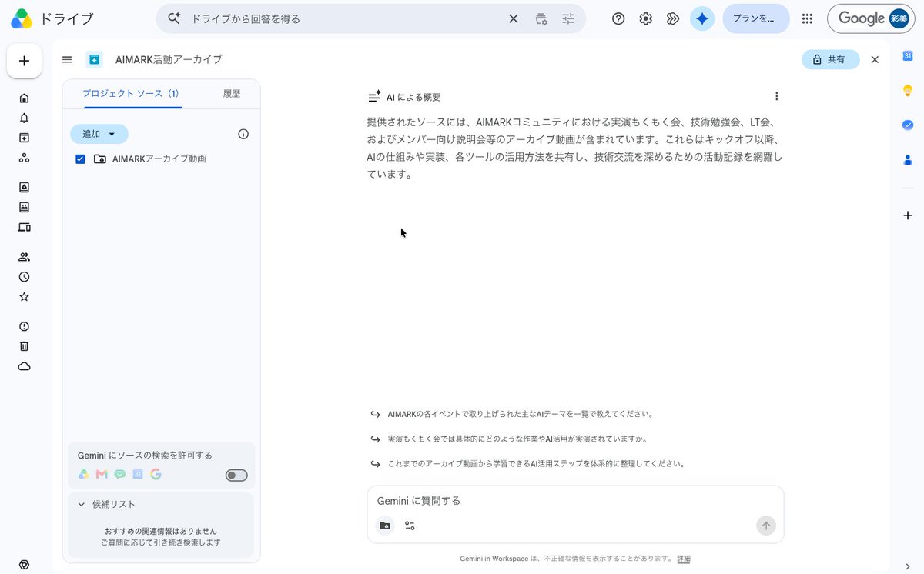Open the Settings gear icon
Image resolution: width=924 pixels, height=574 pixels.
click(646, 18)
